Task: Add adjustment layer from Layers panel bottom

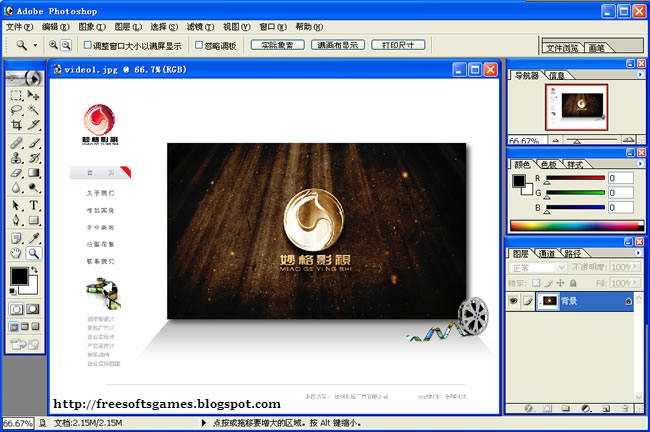Action: tap(586, 408)
